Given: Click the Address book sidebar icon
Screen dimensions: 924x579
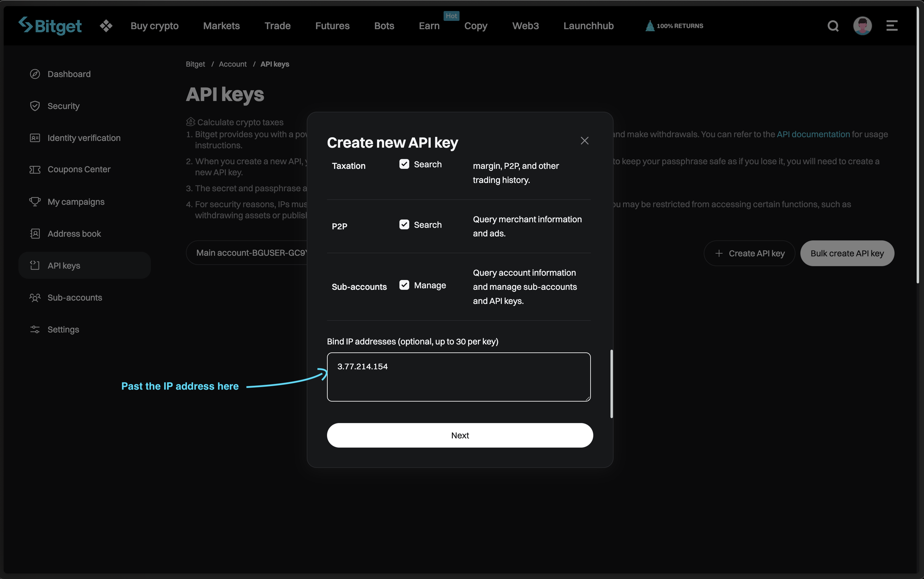Looking at the screenshot, I should pos(35,234).
